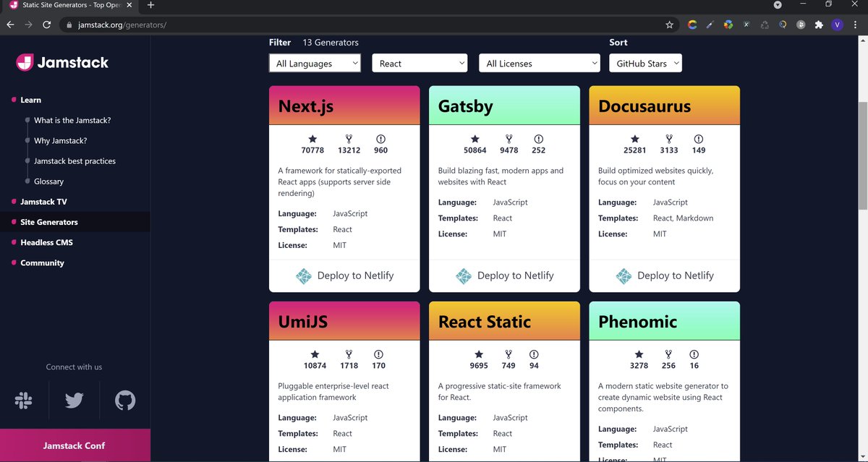Click the Jamstack logo in the sidebar
This screenshot has width=868, height=462.
pyautogui.click(x=61, y=63)
